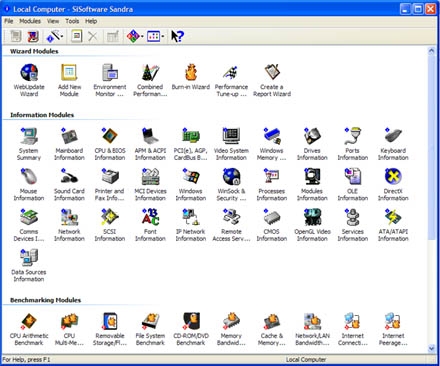The height and width of the screenshot is (366, 440).
Task: Open Remote Access Service module
Action: pyautogui.click(x=231, y=225)
